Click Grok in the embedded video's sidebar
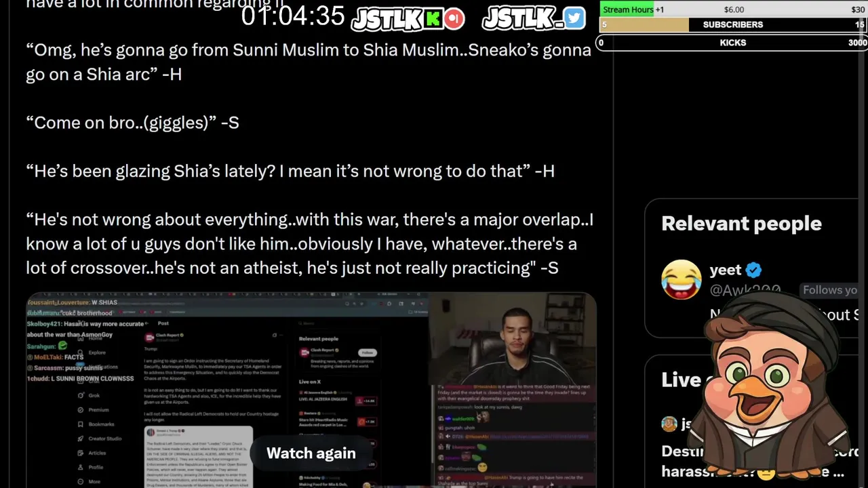The image size is (868, 488). [94, 395]
